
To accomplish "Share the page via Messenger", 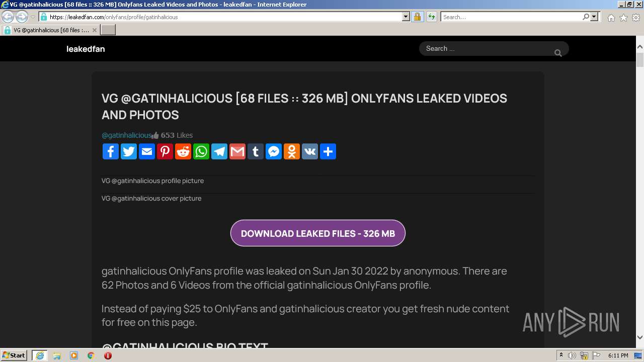I will click(x=274, y=151).
